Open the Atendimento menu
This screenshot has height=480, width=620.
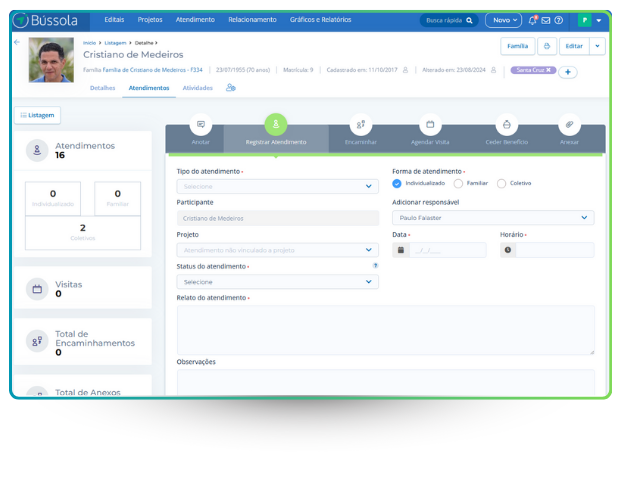pyautogui.click(x=195, y=19)
